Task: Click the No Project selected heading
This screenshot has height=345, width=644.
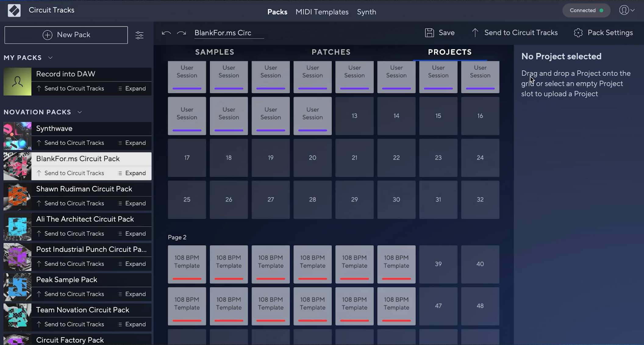Action: click(x=561, y=56)
